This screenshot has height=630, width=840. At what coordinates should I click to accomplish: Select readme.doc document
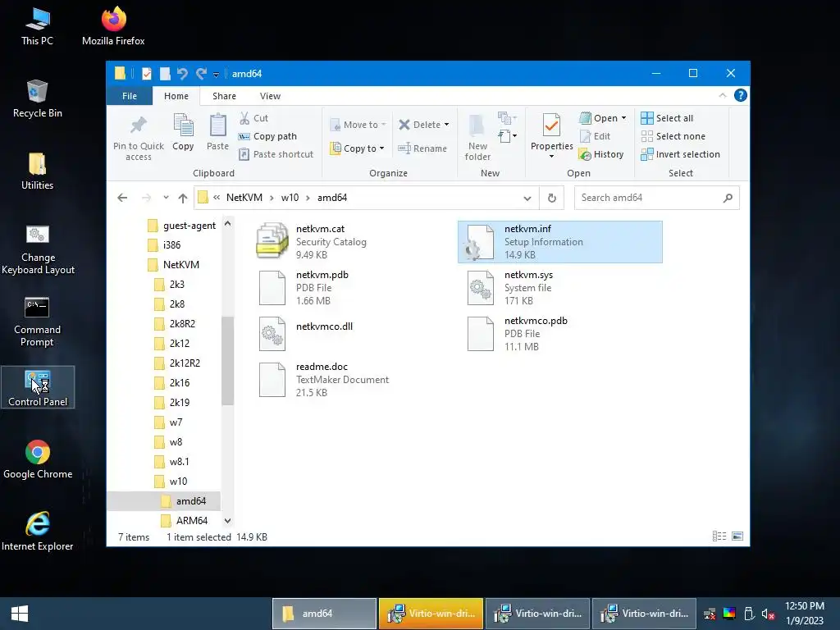click(x=351, y=380)
